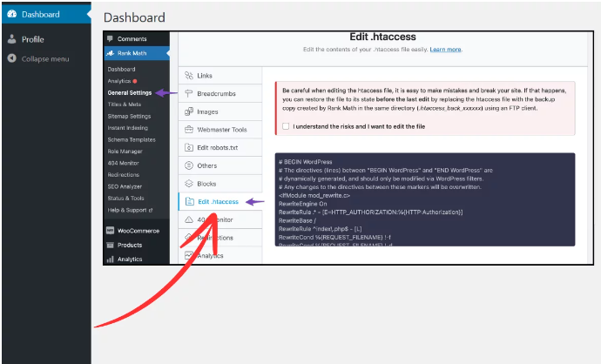Screen dimensions: 601x364
Task: Open SEO Analyzer submenu item
Action: [125, 186]
